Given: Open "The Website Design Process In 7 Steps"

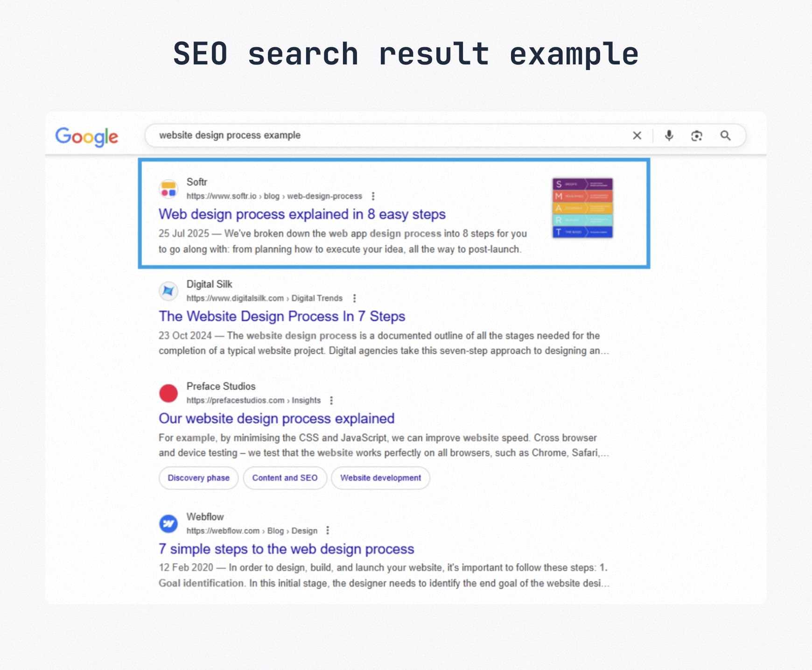Looking at the screenshot, I should [x=282, y=317].
